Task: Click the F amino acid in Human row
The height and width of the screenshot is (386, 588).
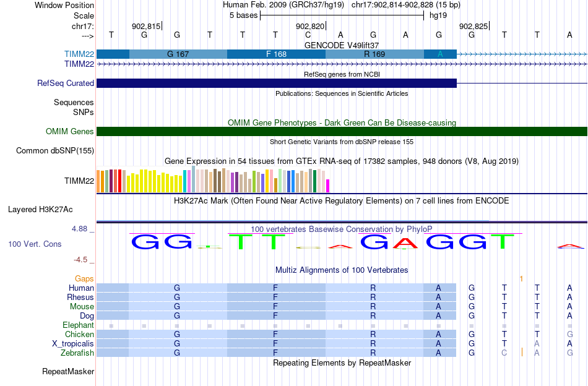Action: coord(275,288)
